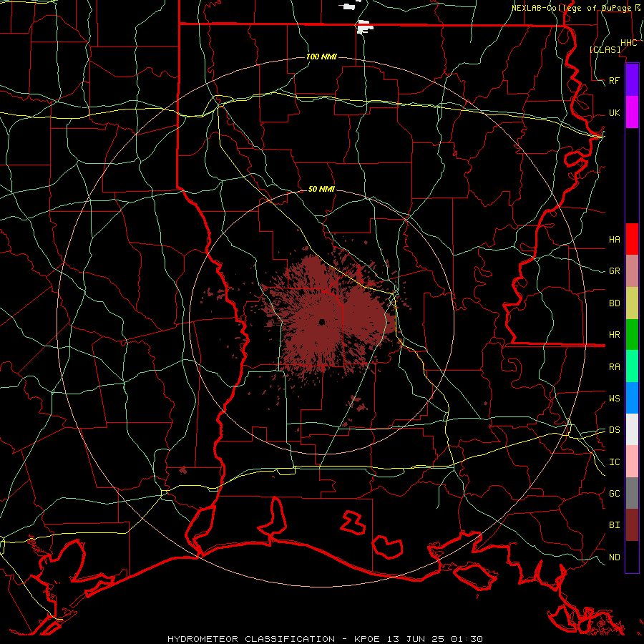Click the 'HHC' product label
644x644 pixels.
[x=628, y=43]
